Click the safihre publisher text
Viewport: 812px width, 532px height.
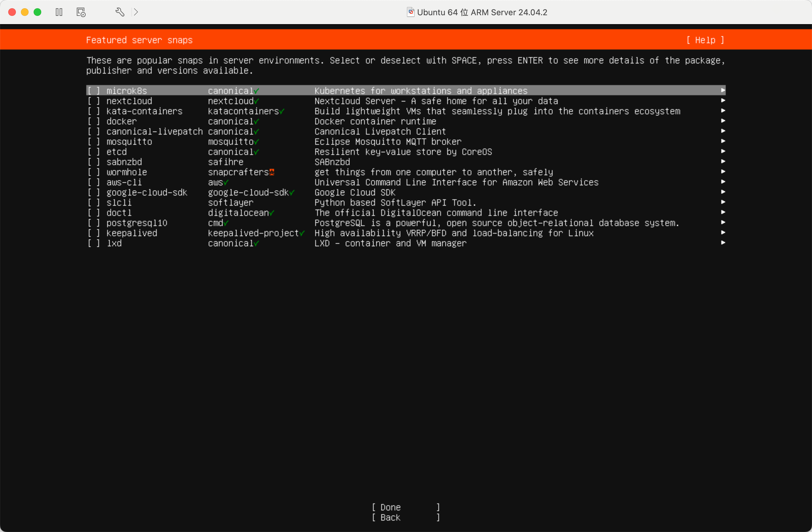(226, 162)
